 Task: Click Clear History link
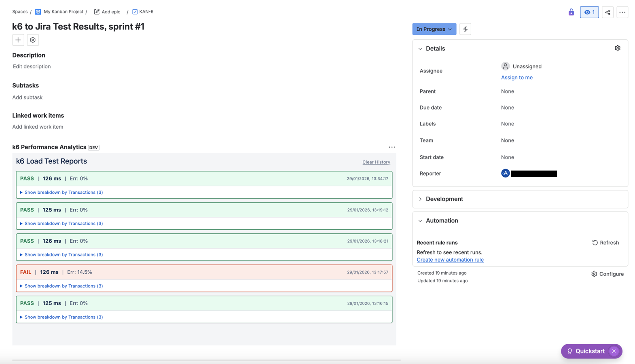point(376,162)
